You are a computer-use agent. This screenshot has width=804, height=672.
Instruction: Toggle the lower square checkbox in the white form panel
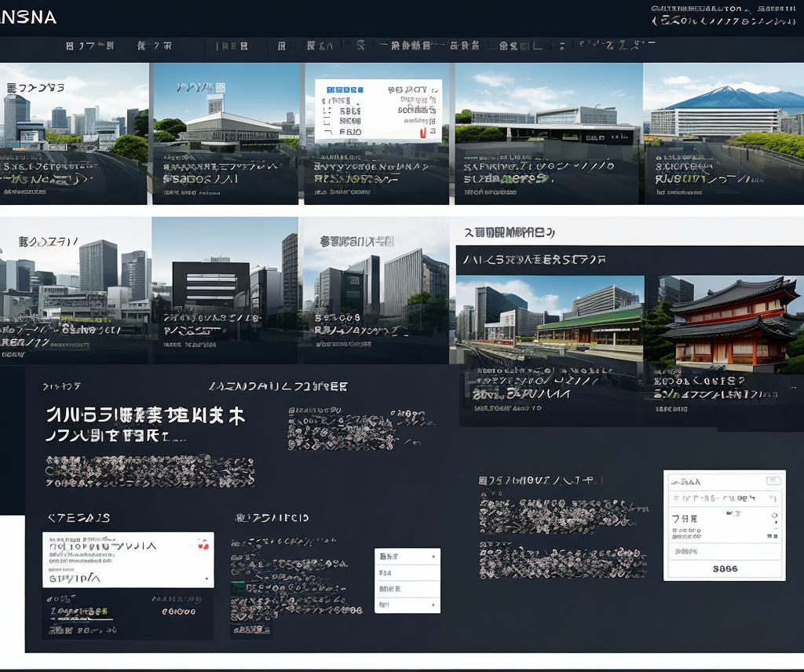point(775,536)
